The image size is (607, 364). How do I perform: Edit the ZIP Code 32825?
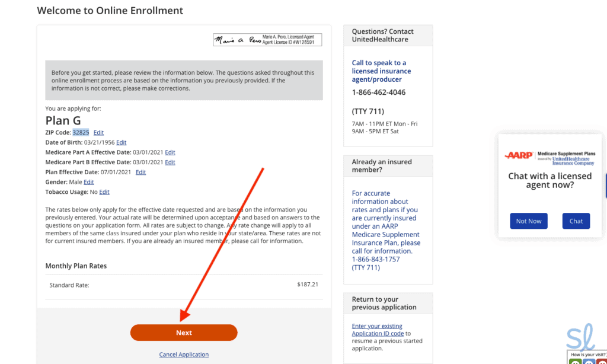(x=98, y=132)
